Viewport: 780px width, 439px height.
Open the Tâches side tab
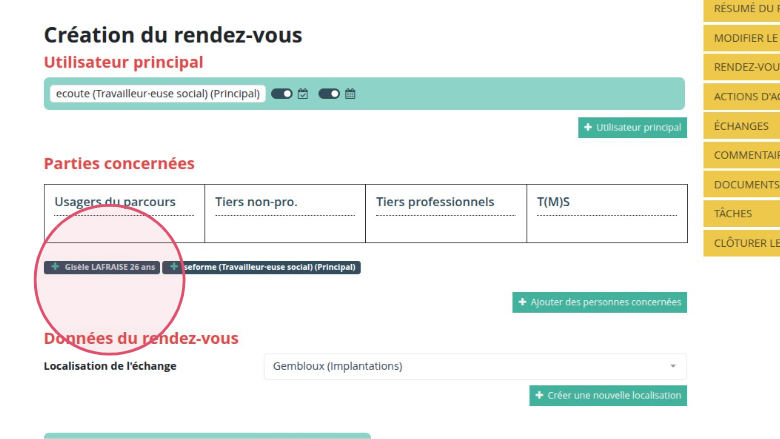click(x=742, y=214)
